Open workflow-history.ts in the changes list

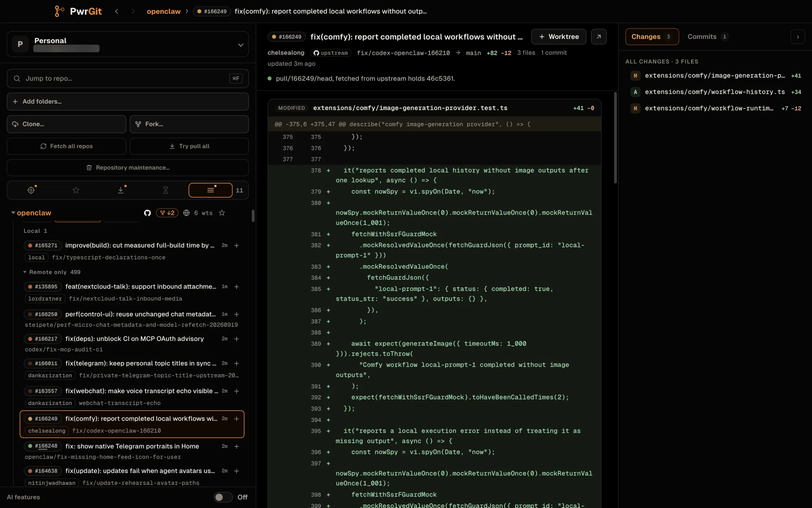[715, 92]
